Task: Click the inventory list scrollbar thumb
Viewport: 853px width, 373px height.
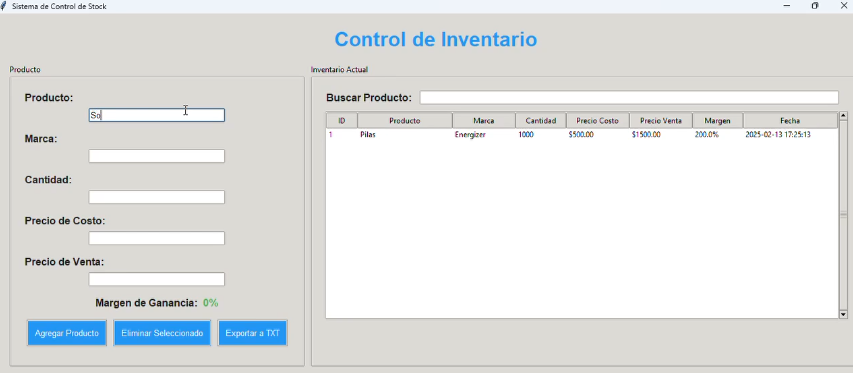Action: click(843, 215)
